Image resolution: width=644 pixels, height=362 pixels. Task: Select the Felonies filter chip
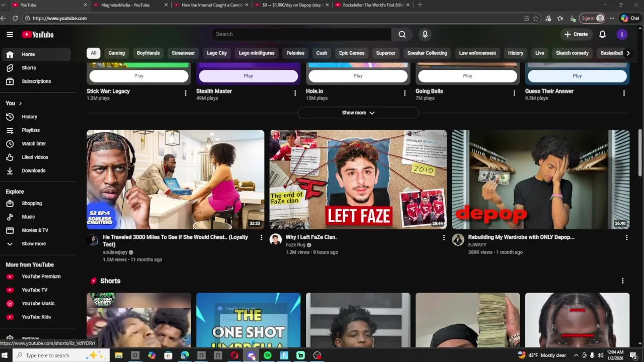295,53
